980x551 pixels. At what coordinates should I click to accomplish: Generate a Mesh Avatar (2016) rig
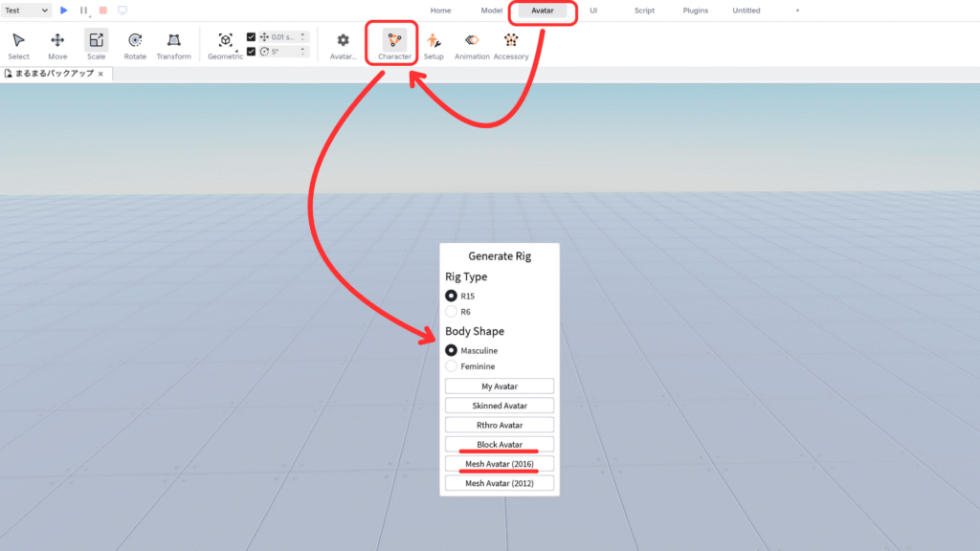point(500,464)
